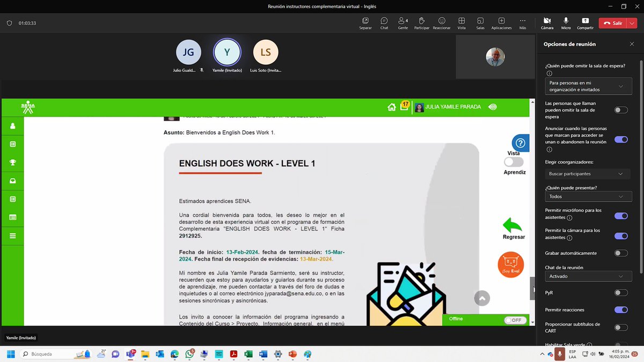This screenshot has height=362, width=644.
Task: Raise hand with the Participar icon
Action: click(x=422, y=21)
